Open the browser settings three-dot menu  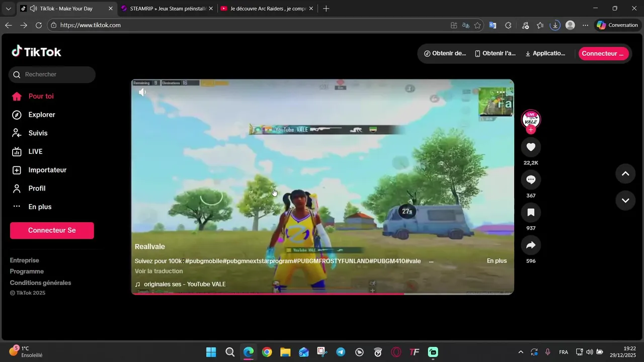(585, 25)
